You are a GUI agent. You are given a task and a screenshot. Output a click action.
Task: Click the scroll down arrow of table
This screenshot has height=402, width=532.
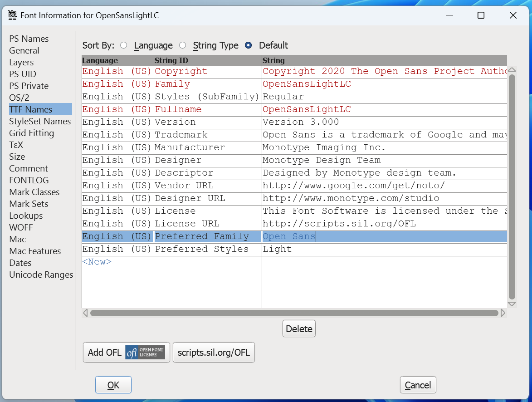click(x=512, y=304)
